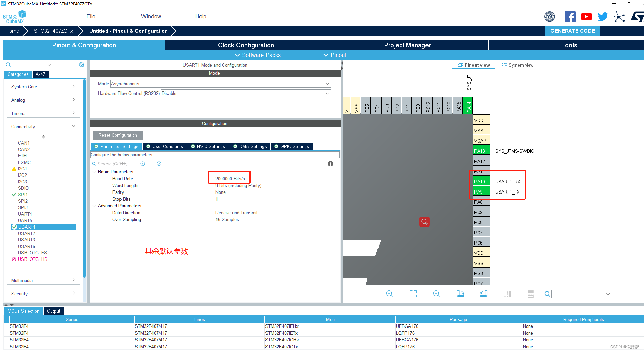Click the next search result arrow icon

coord(159,164)
